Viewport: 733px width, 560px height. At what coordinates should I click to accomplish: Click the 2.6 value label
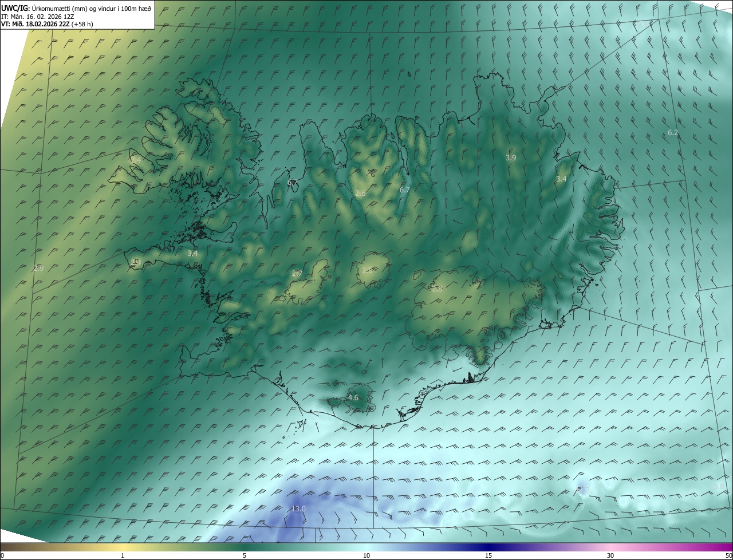(x=360, y=194)
